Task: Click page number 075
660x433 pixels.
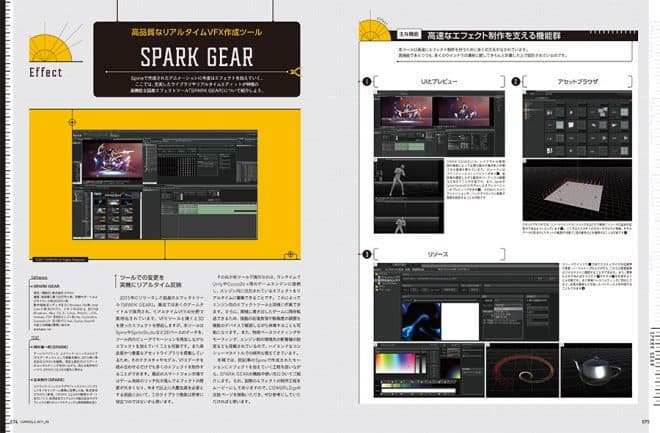Action: 645,421
